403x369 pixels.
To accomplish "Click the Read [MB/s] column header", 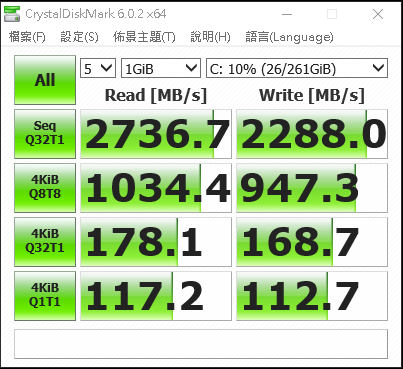I will (x=156, y=95).
